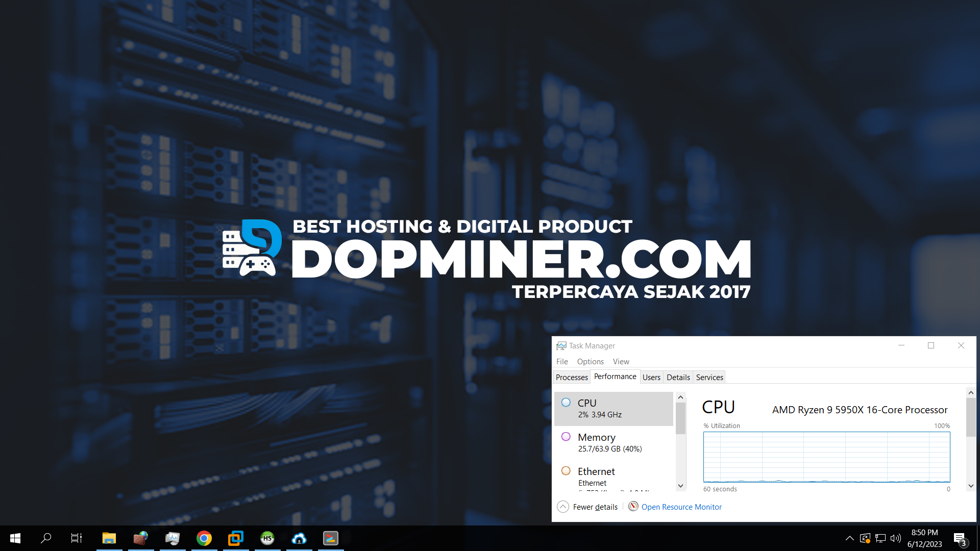Viewport: 980px width, 551px height.
Task: Go to the Details tab
Action: pyautogui.click(x=678, y=378)
